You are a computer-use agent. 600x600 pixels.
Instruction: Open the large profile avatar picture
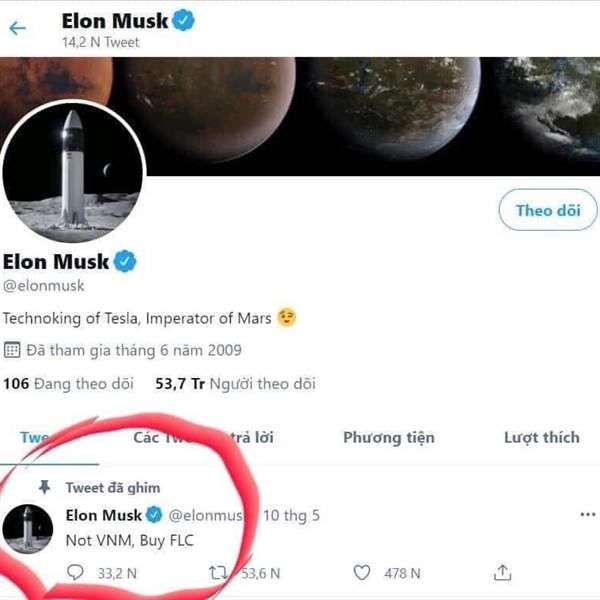tap(72, 170)
